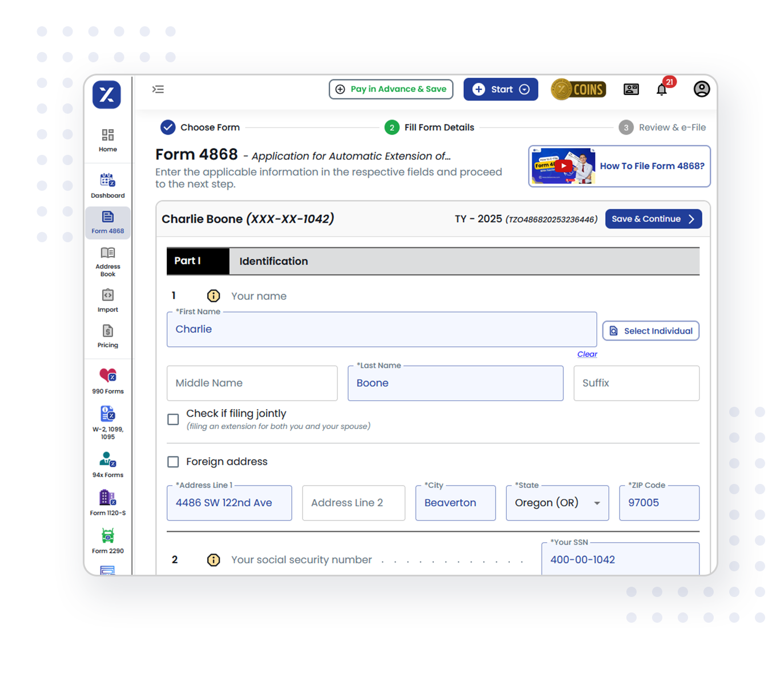Click the contact card icon in header

click(x=631, y=89)
